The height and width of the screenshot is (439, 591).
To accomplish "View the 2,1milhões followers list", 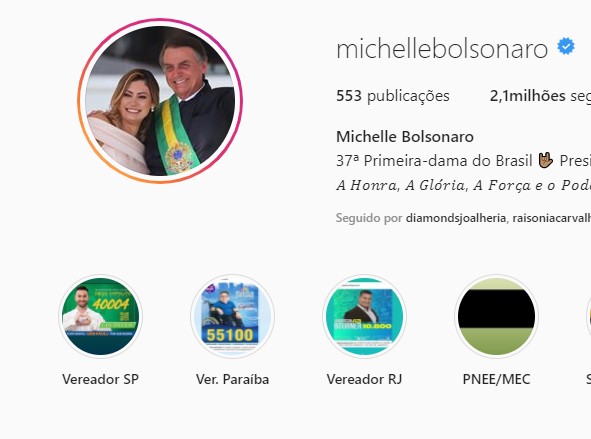I will (x=540, y=96).
